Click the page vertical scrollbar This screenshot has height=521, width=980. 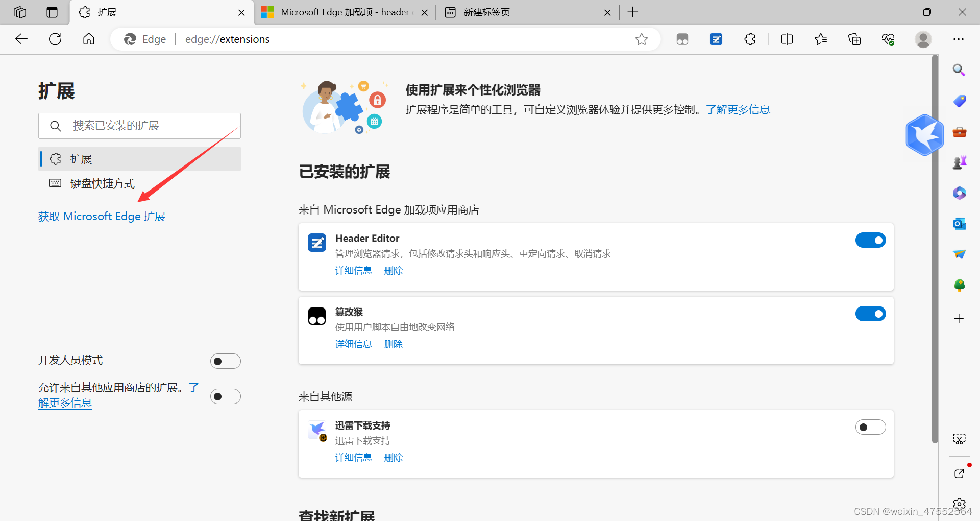(x=935, y=249)
